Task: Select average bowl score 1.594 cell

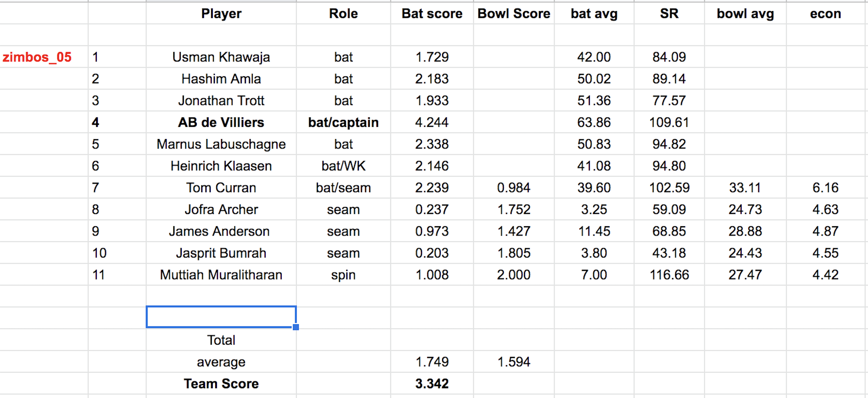Action: [x=514, y=362]
